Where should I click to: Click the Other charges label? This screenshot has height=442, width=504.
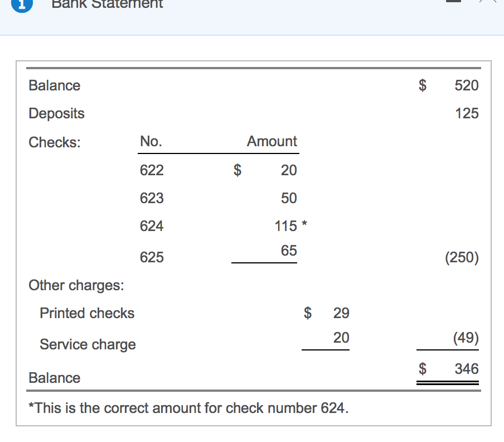pos(76,285)
